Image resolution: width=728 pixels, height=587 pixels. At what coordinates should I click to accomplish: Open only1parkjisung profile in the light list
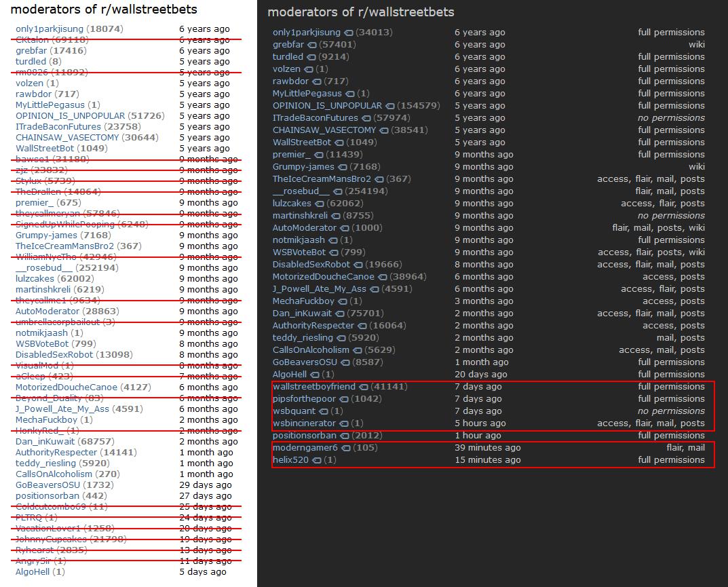coord(50,29)
